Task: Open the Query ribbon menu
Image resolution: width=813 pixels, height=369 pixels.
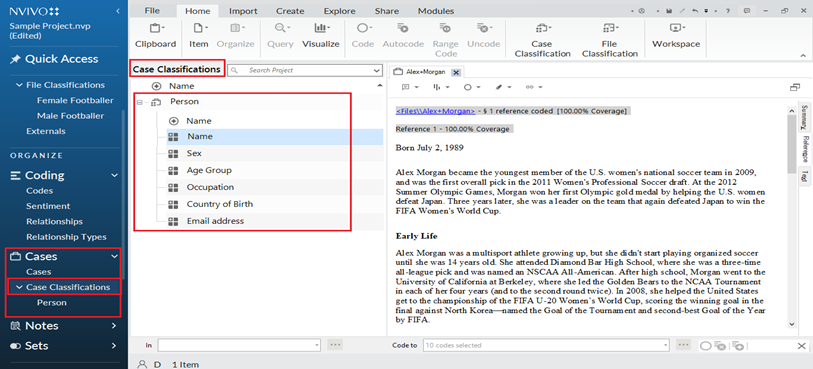Action: 281,36
